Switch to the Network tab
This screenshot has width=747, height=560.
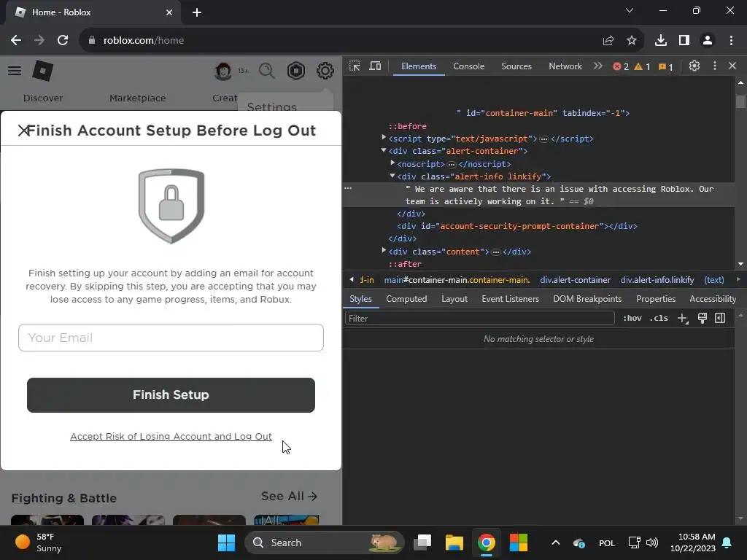[565, 66]
